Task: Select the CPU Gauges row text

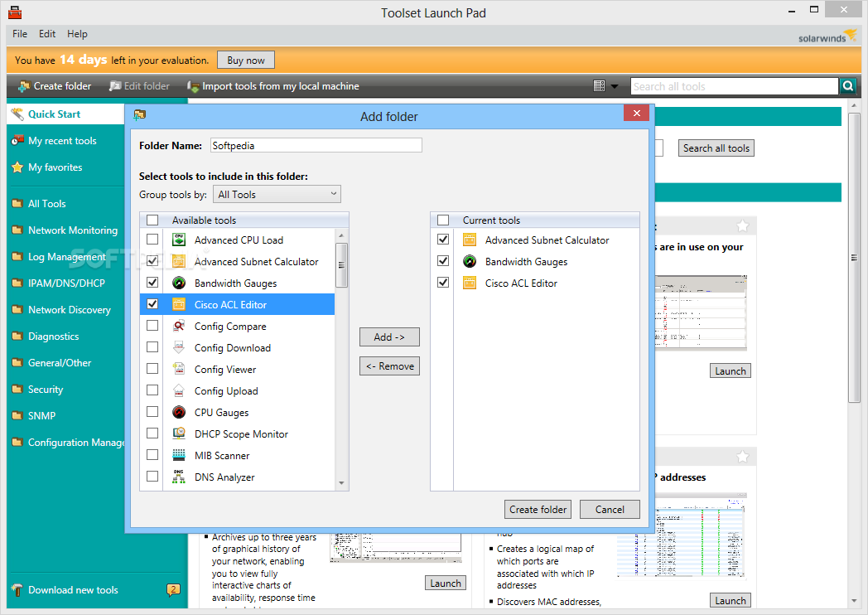Action: 221,412
